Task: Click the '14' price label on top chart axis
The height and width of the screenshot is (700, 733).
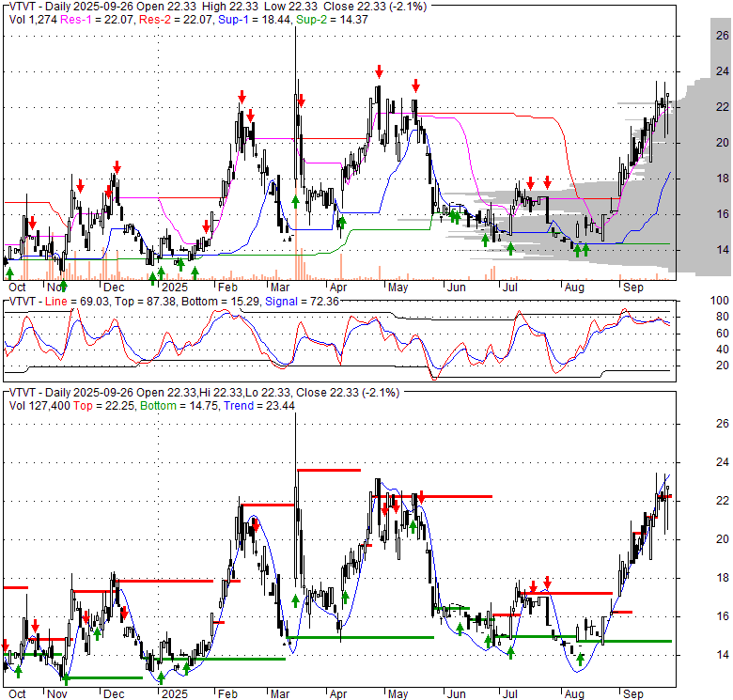Action: coord(723,250)
